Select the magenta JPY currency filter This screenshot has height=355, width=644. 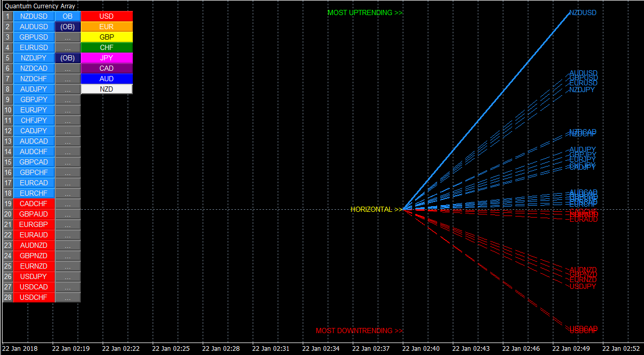[x=107, y=58]
